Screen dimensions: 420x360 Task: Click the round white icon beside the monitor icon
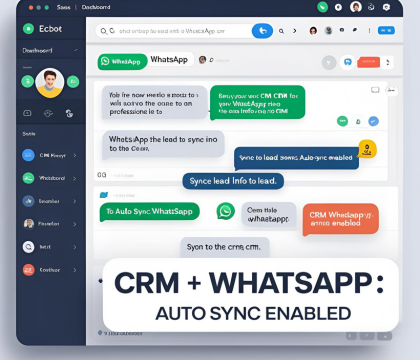(x=391, y=90)
